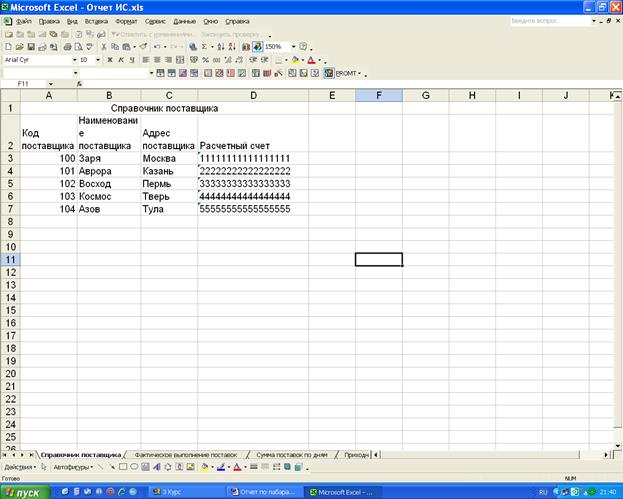Open the Файл menu
The image size is (623, 499).
click(24, 21)
